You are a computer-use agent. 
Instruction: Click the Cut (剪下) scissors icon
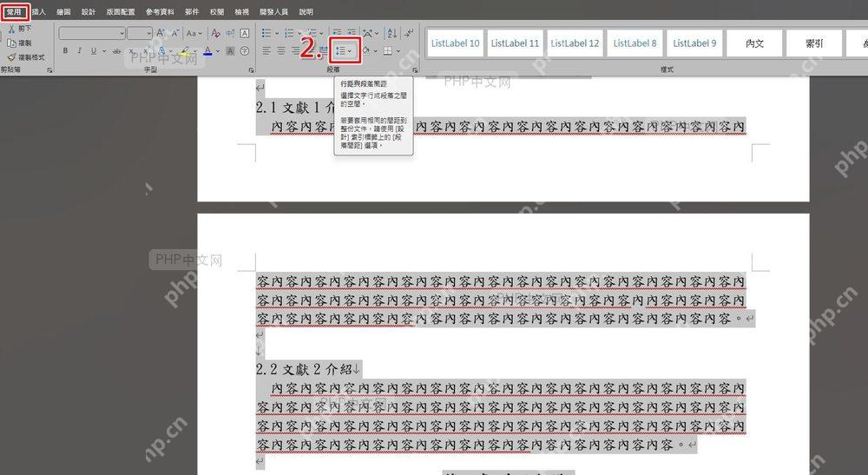[11, 29]
